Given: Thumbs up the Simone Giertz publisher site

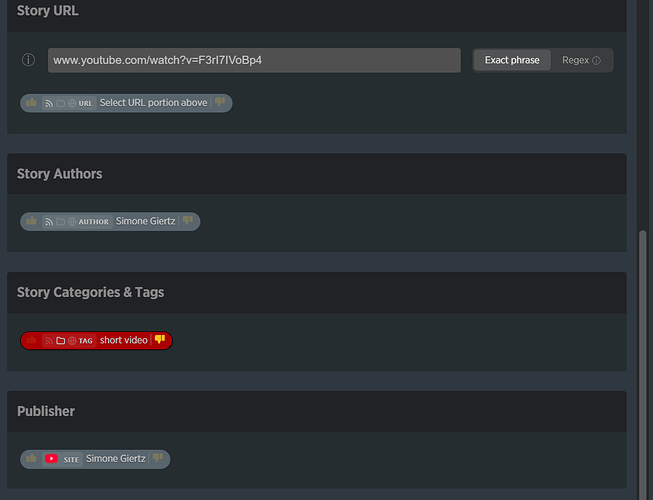Looking at the screenshot, I should [x=32, y=459].
